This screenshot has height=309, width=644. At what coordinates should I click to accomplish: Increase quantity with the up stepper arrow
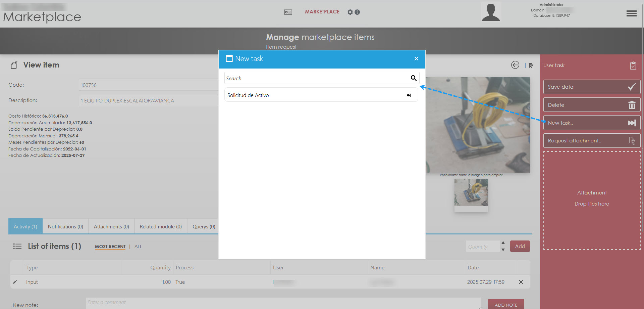503,243
